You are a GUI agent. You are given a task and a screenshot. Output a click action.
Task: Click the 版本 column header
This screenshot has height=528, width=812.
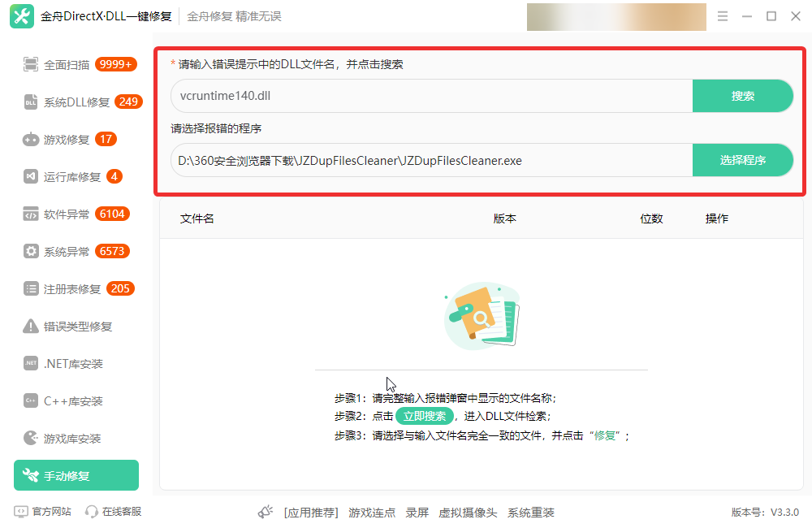pyautogui.click(x=504, y=219)
